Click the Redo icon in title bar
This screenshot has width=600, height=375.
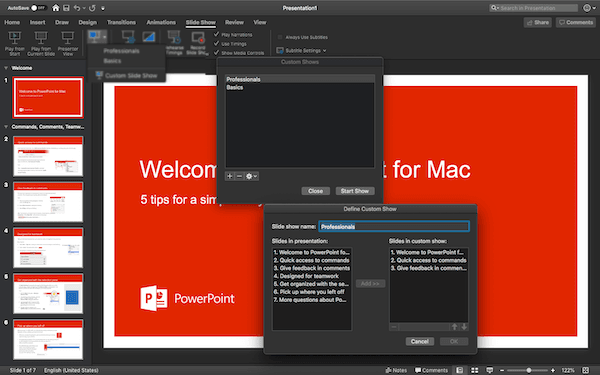coord(92,8)
